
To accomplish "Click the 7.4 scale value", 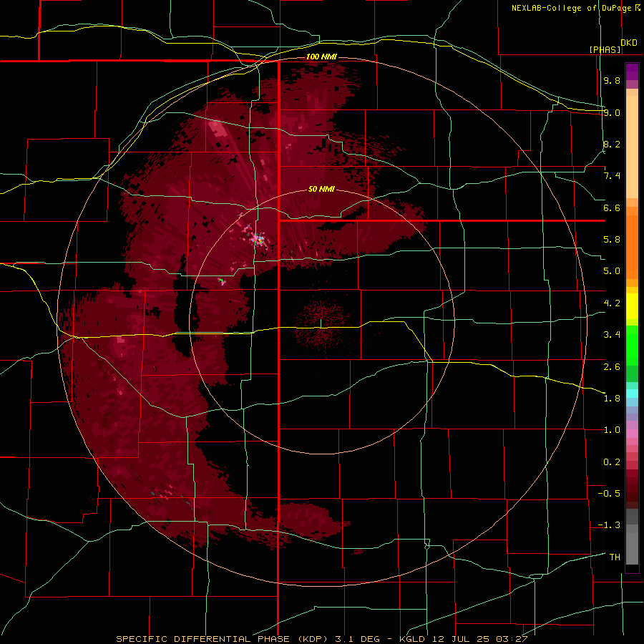I will (612, 176).
